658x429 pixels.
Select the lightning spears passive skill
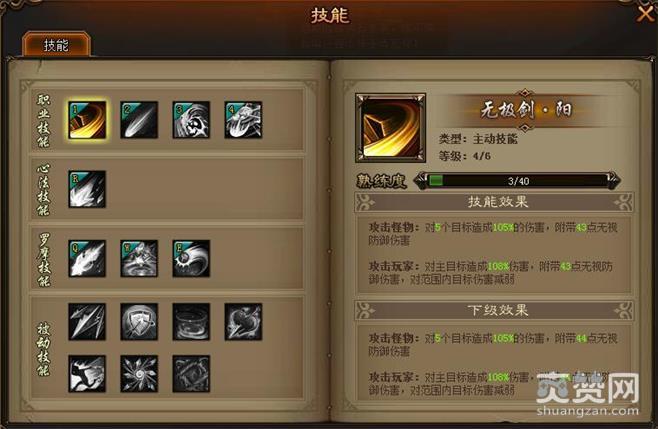pyautogui.click(x=87, y=322)
